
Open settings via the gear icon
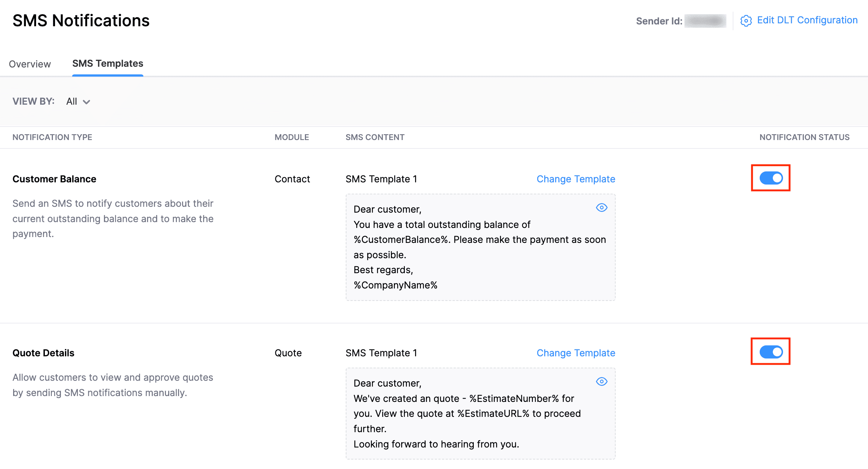click(746, 21)
